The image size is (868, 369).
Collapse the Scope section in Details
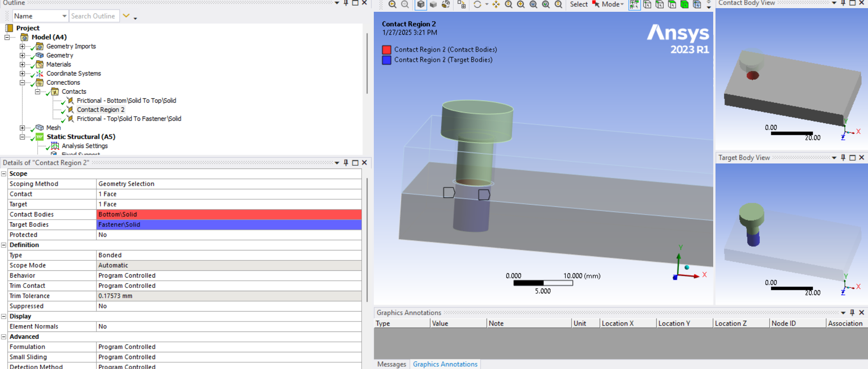click(4, 174)
